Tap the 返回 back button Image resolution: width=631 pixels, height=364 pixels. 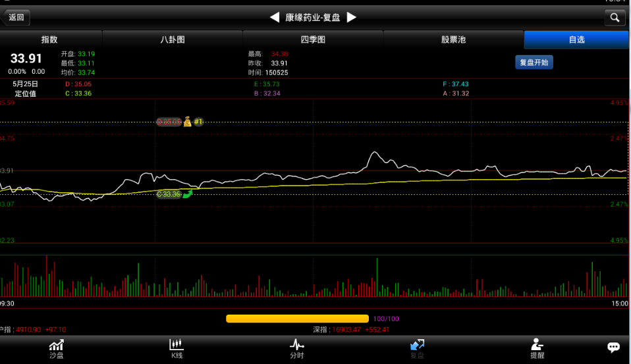point(15,17)
